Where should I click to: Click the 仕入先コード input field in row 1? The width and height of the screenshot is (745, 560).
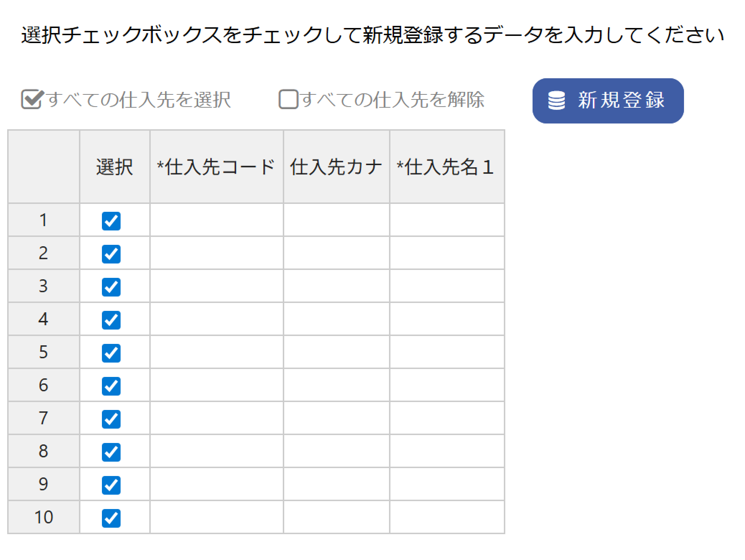pos(215,221)
